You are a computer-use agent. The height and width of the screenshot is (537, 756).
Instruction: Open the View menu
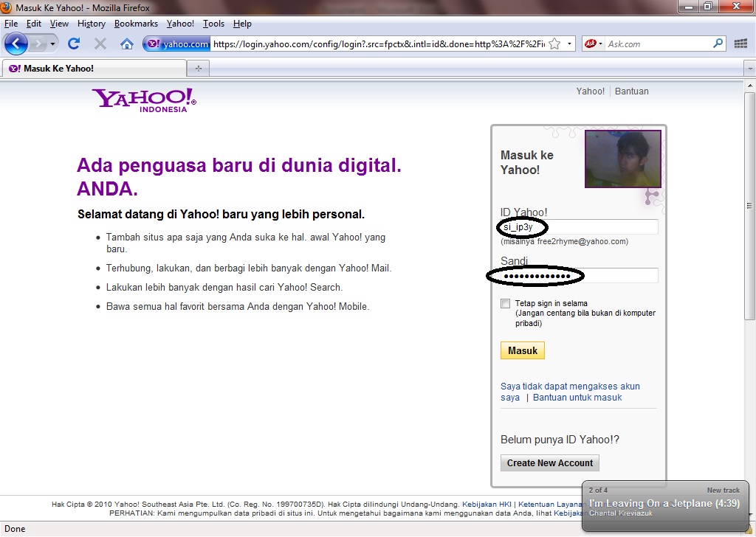[59, 24]
